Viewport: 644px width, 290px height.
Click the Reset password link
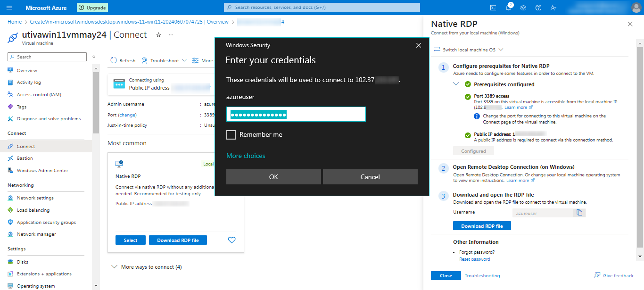(x=474, y=259)
